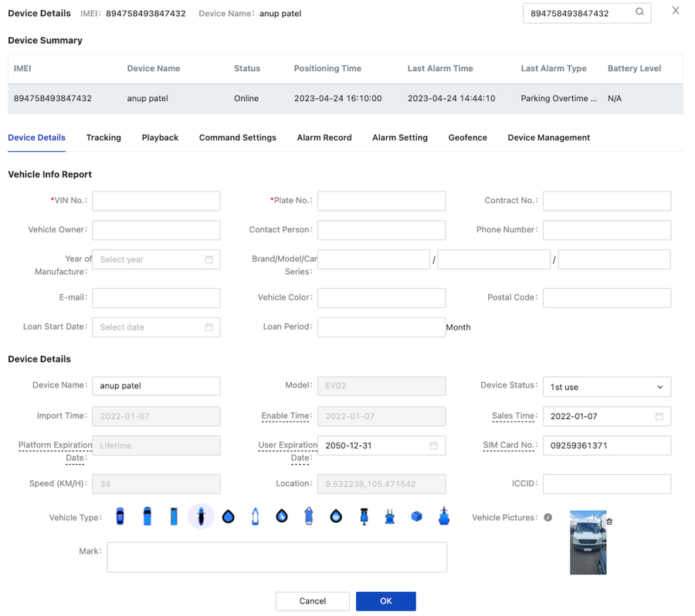Delete the vehicle picture using trash icon

[609, 522]
